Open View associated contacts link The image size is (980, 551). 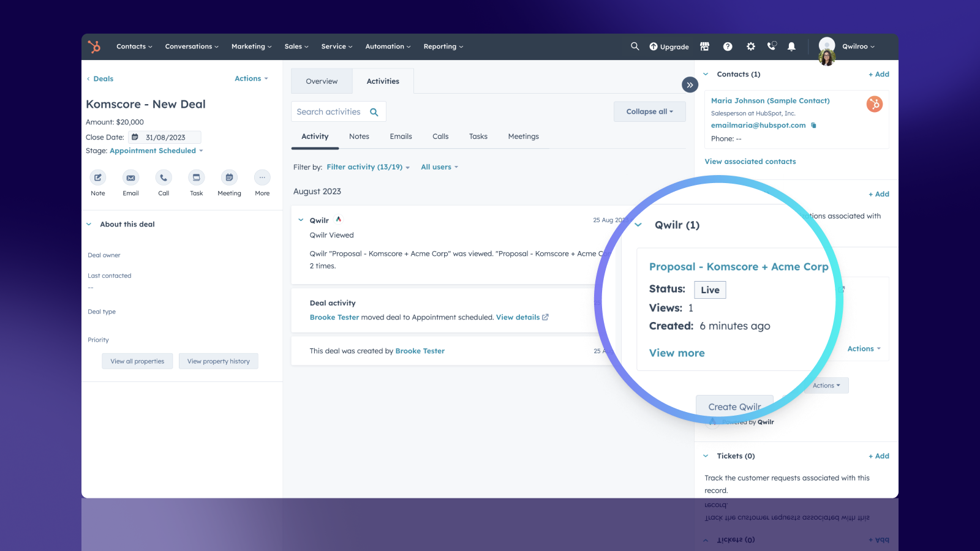pos(750,162)
